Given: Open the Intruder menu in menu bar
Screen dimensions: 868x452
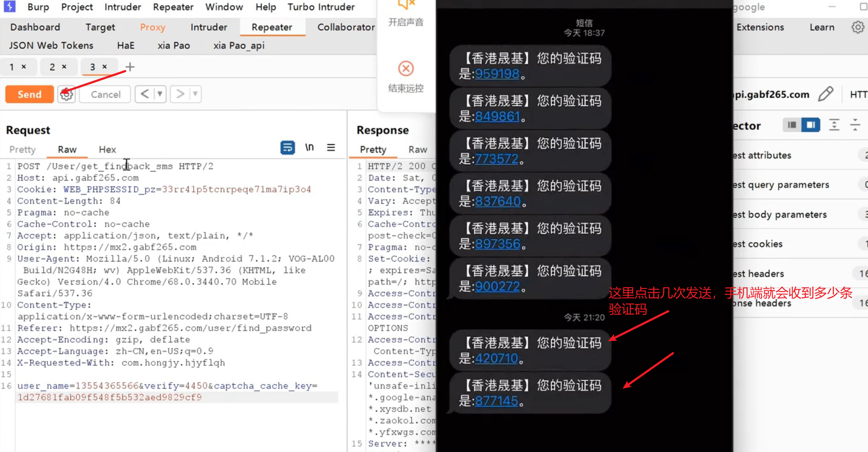Looking at the screenshot, I should tap(123, 7).
